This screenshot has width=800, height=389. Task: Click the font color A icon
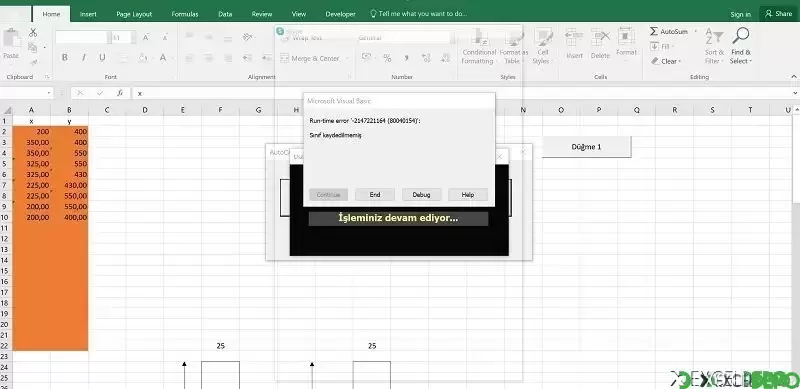tap(163, 58)
